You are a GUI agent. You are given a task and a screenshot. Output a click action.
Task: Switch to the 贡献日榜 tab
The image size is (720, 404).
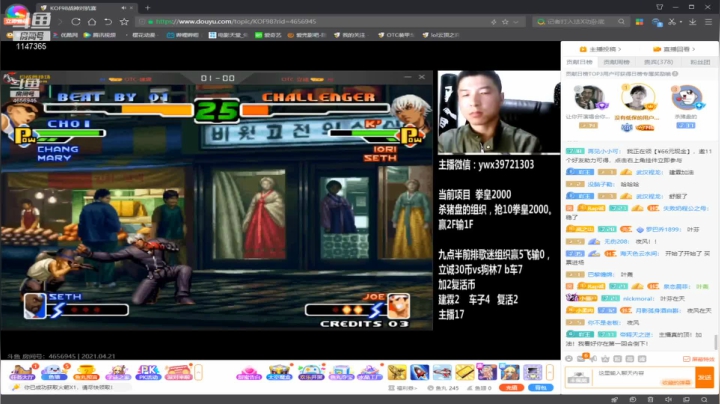pos(579,62)
